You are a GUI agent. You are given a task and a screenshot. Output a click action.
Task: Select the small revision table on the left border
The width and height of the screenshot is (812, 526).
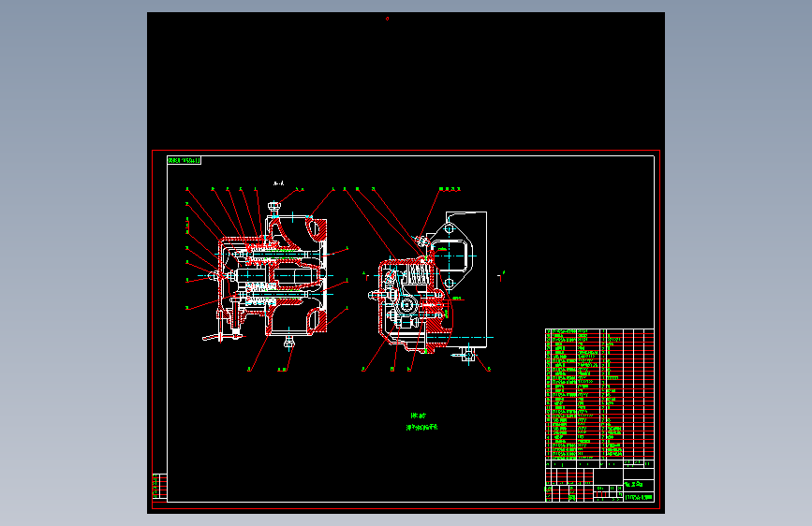159,487
